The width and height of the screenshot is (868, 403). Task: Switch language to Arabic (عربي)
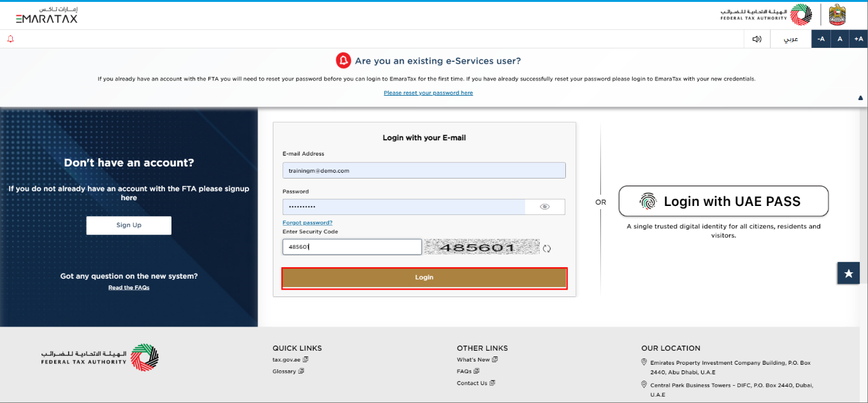pyautogui.click(x=790, y=39)
